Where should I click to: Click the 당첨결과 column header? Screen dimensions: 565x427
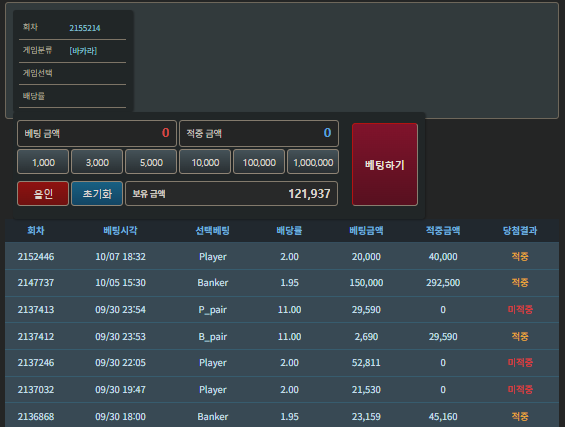(x=520, y=231)
